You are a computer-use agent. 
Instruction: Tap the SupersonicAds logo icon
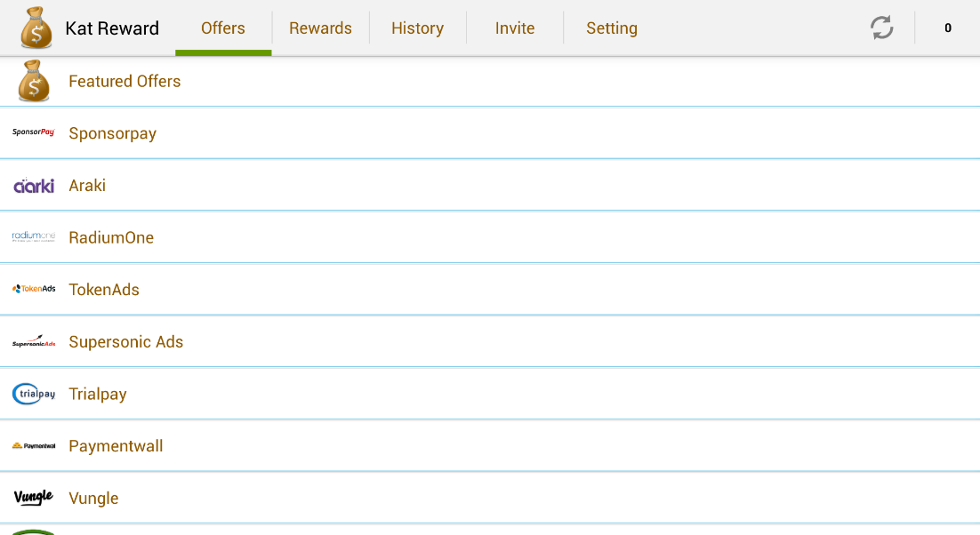click(x=34, y=341)
